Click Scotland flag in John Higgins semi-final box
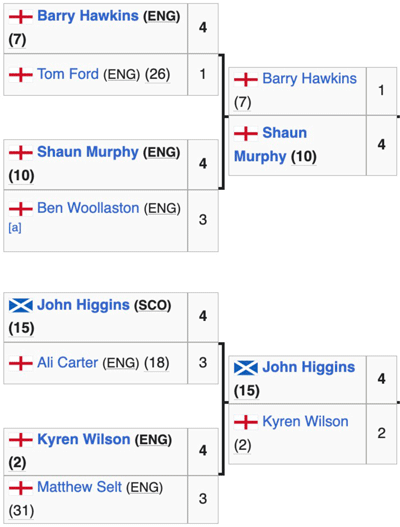This screenshot has width=400, height=527. tap(246, 368)
